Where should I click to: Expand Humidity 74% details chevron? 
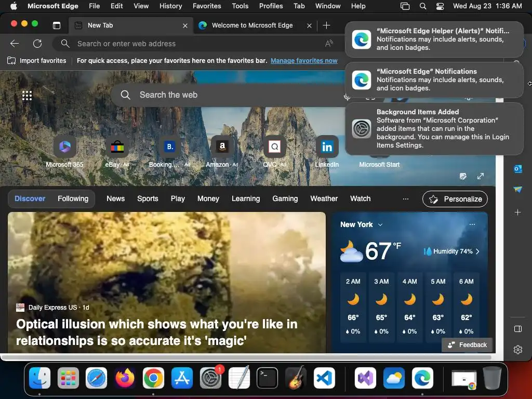[478, 251]
